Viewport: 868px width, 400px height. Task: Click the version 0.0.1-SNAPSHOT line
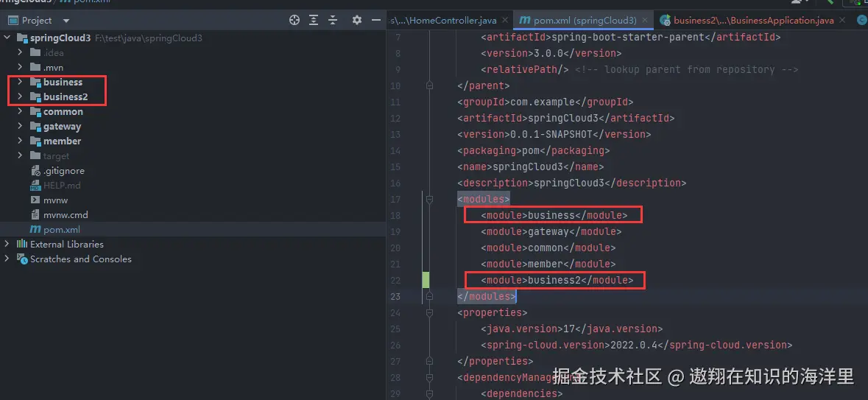tap(554, 134)
